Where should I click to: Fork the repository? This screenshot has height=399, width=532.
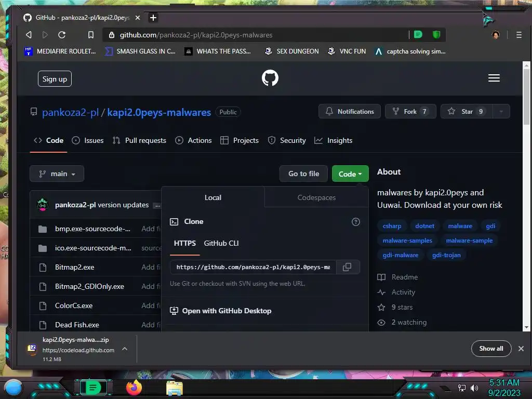410,111
